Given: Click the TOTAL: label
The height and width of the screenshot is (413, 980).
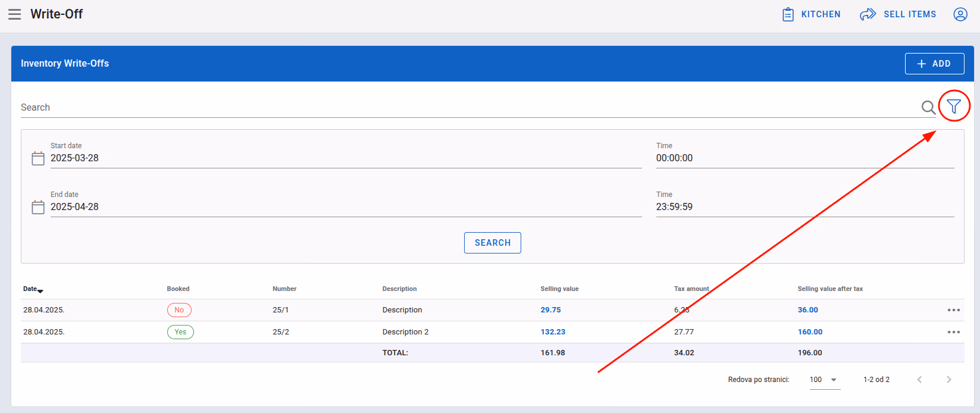Looking at the screenshot, I should click(395, 353).
